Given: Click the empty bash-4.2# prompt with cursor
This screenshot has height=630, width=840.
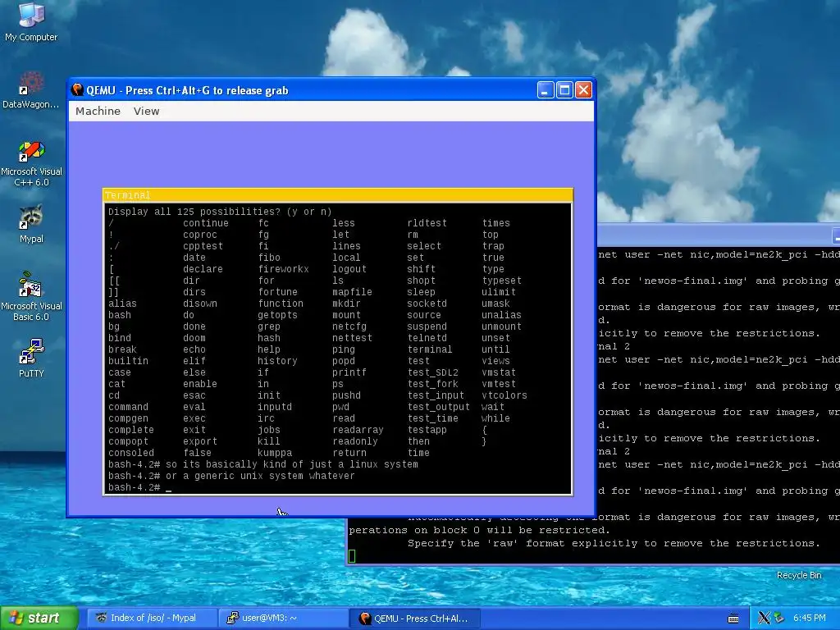Looking at the screenshot, I should click(x=139, y=487).
